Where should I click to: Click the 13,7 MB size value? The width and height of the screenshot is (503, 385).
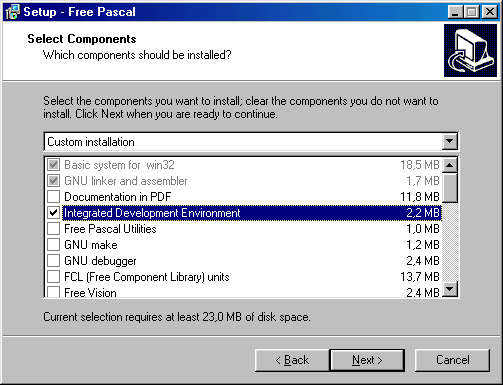420,277
